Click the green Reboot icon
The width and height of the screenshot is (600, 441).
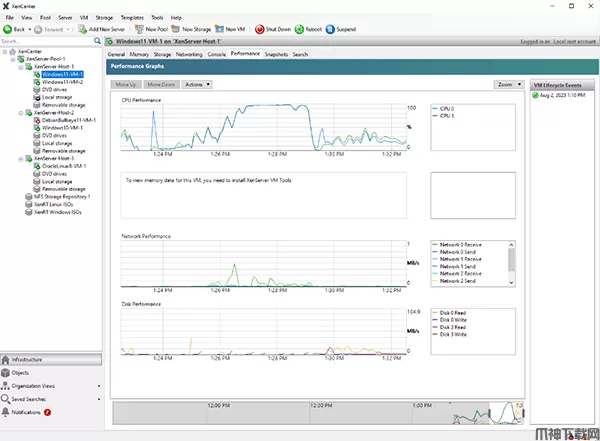click(x=302, y=30)
